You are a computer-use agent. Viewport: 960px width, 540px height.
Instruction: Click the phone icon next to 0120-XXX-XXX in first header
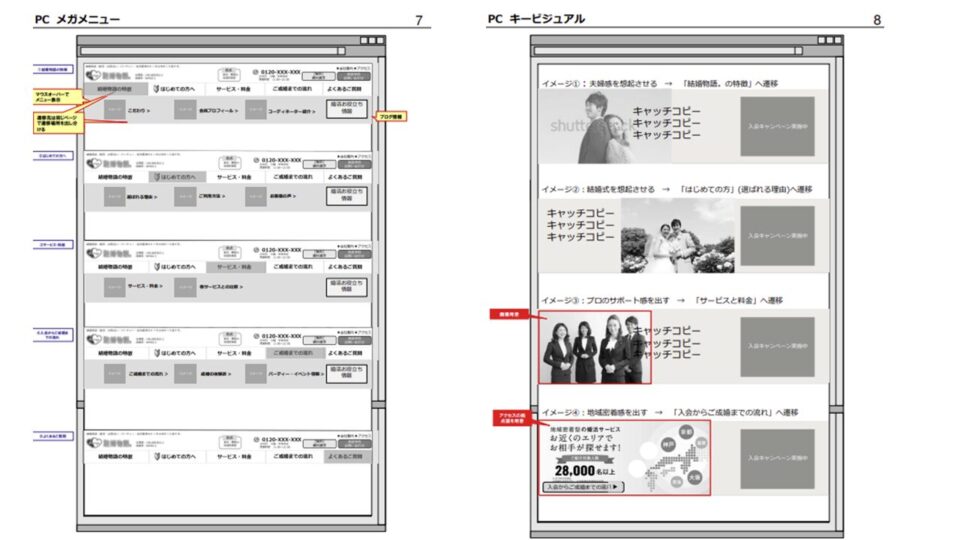pyautogui.click(x=255, y=72)
